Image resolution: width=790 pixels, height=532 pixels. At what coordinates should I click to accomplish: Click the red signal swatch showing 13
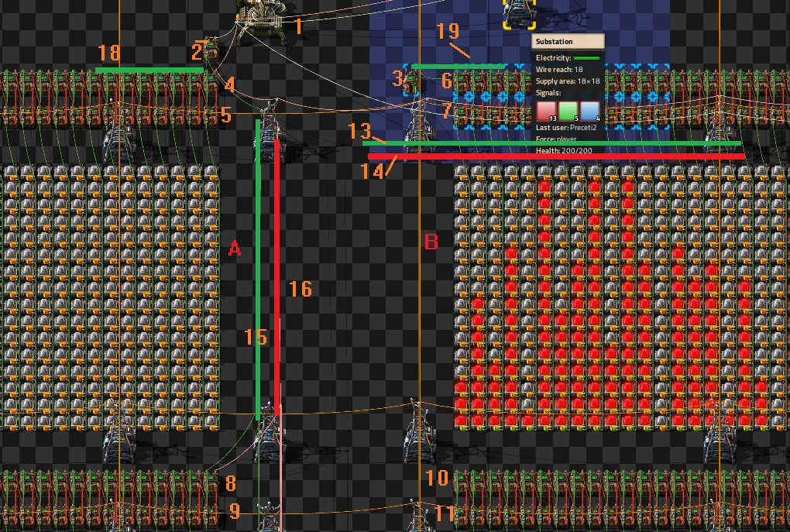pyautogui.click(x=546, y=111)
